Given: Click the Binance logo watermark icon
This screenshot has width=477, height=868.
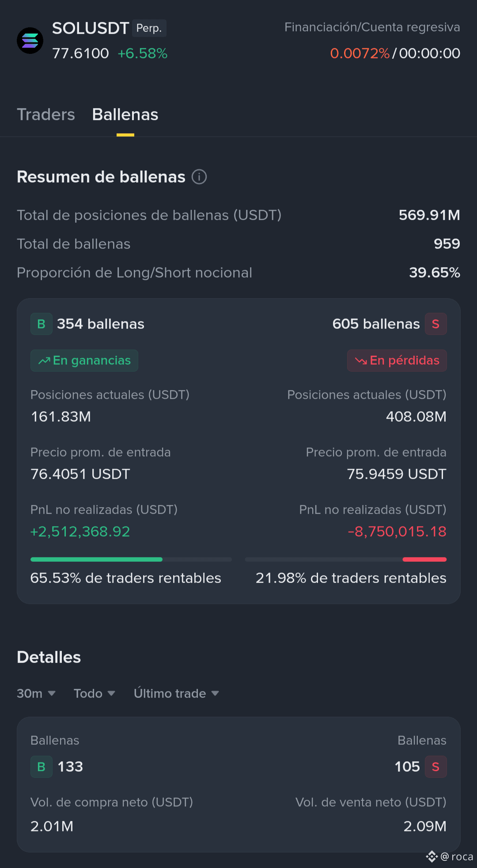Looking at the screenshot, I should tap(432, 857).
